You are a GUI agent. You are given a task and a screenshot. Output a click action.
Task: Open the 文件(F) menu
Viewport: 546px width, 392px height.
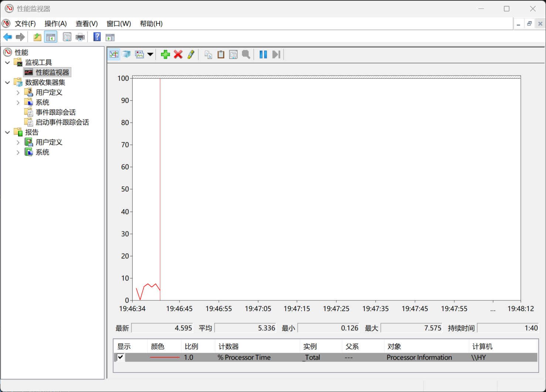point(25,24)
